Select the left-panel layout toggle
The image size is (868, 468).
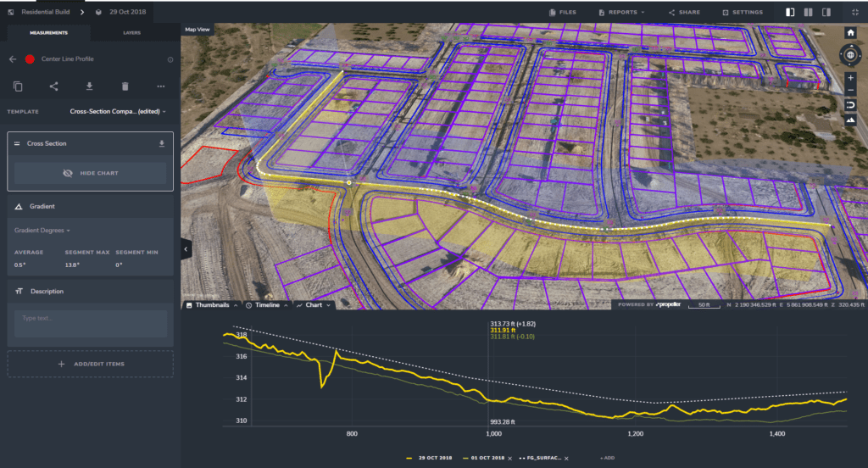click(x=790, y=13)
